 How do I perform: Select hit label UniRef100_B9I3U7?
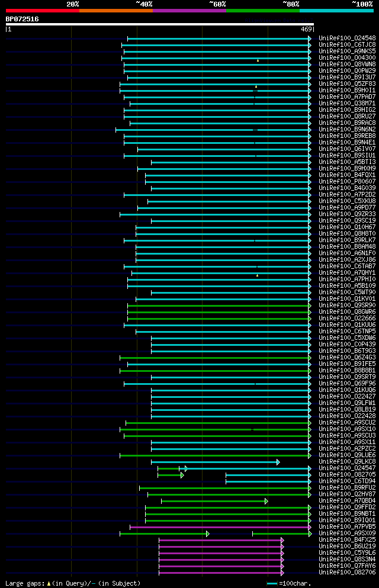pyautogui.click(x=347, y=77)
